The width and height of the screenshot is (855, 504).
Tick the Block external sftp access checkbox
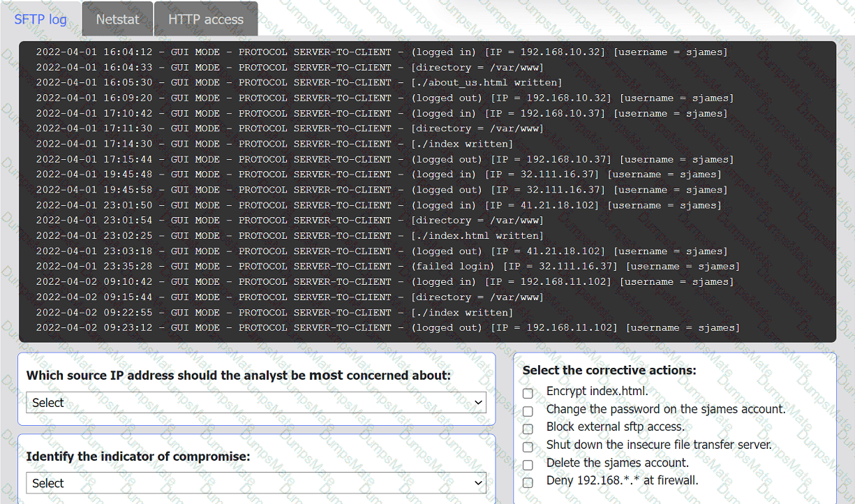[528, 429]
